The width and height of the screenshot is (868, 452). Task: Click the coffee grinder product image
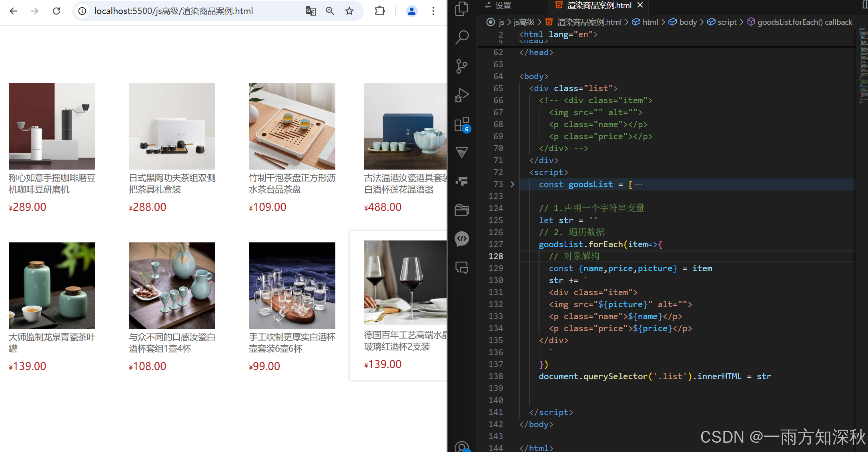pyautogui.click(x=52, y=126)
